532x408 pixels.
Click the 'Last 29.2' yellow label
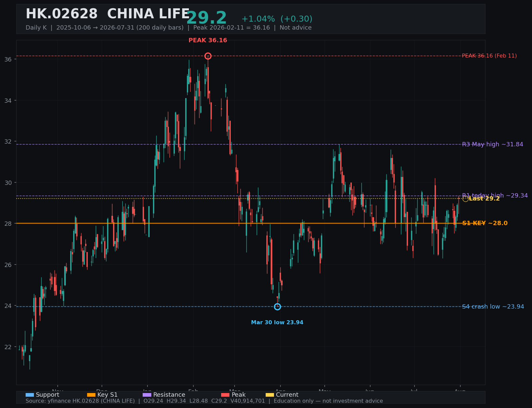[484, 199]
